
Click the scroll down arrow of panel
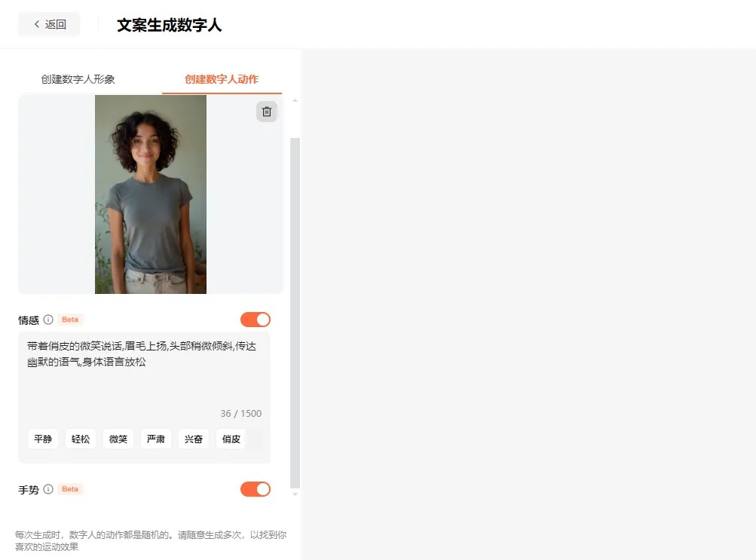tap(295, 494)
